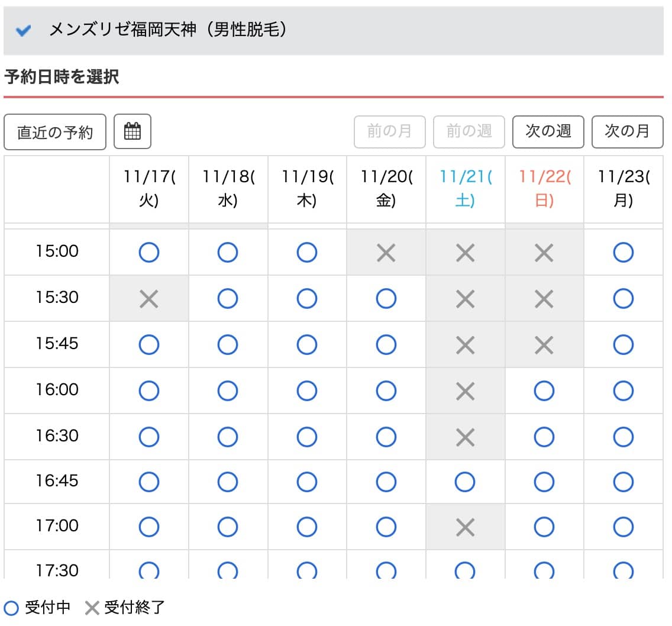The width and height of the screenshot is (672, 626).
Task: Select 17:00 slot on 11/23 (月)
Action: point(623,527)
